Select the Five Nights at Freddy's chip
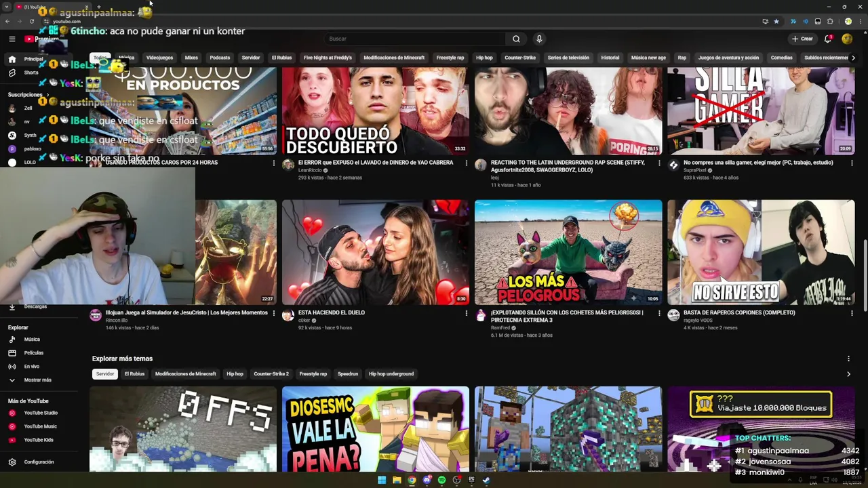Screen dimensions: 868x488 coord(328,58)
